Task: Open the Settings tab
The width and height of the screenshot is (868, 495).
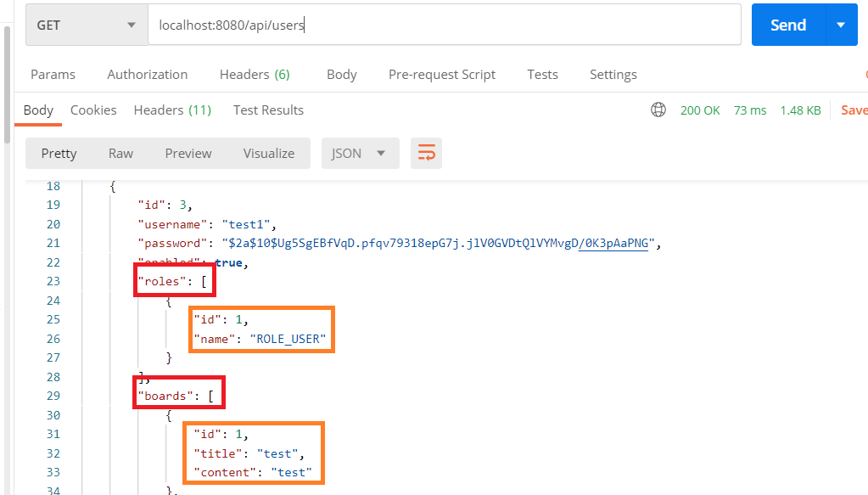Action: (613, 74)
